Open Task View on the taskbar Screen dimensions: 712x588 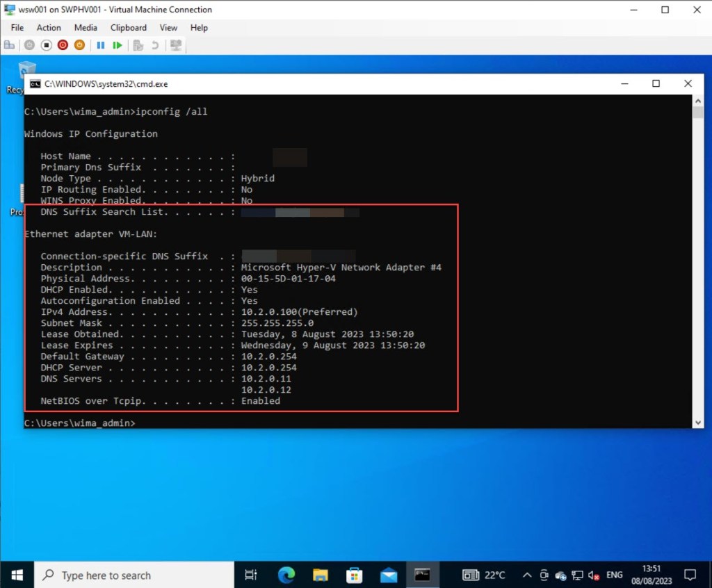252,575
